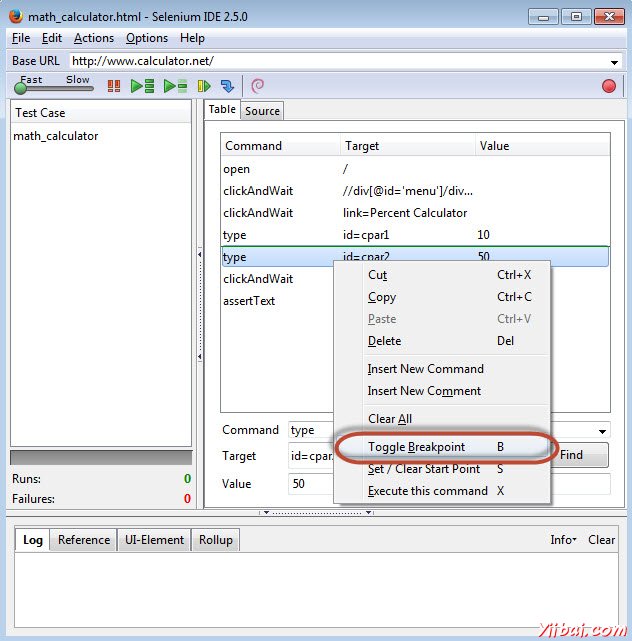The height and width of the screenshot is (641, 632).
Task: Play current test case icon
Action: coord(175,86)
